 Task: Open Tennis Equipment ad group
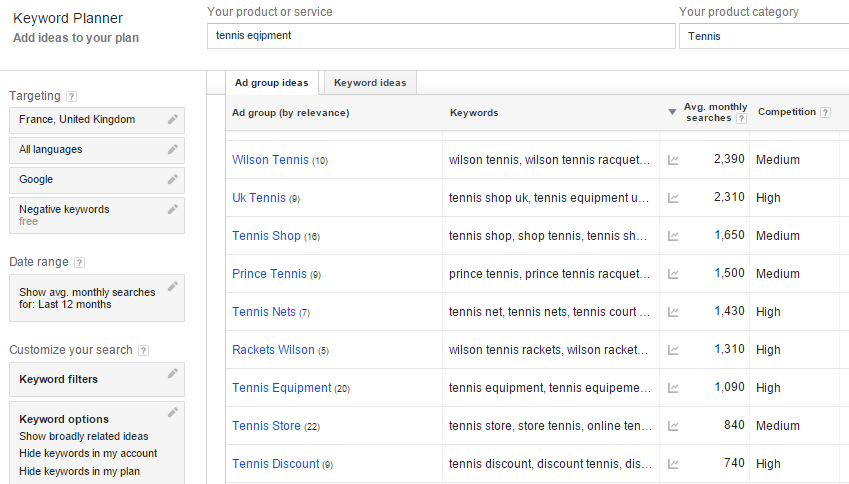(x=282, y=388)
